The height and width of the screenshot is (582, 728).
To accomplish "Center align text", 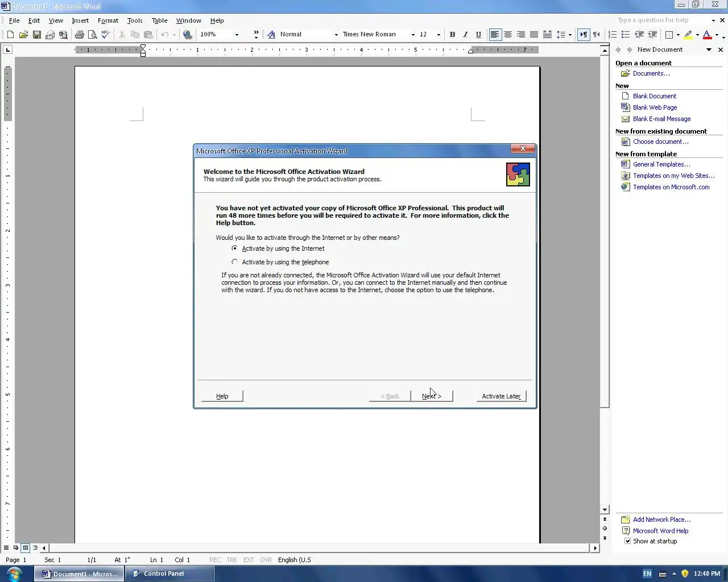I will pyautogui.click(x=508, y=35).
